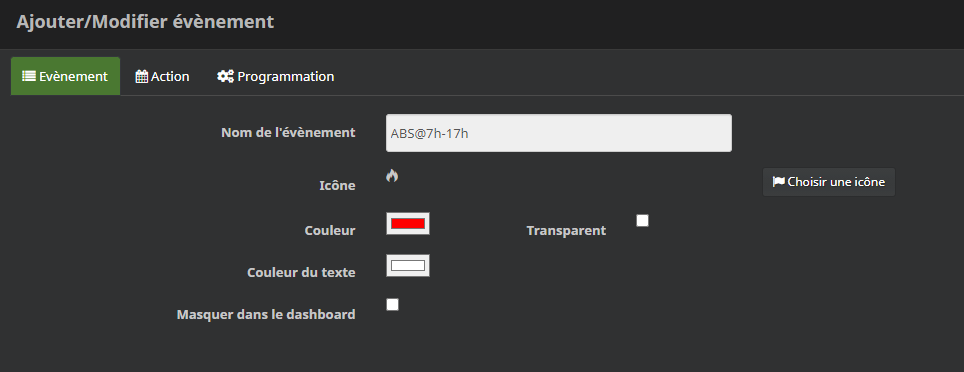Screen dimensions: 964x372
Task: Click the Transparent label text
Action: pyautogui.click(x=566, y=231)
